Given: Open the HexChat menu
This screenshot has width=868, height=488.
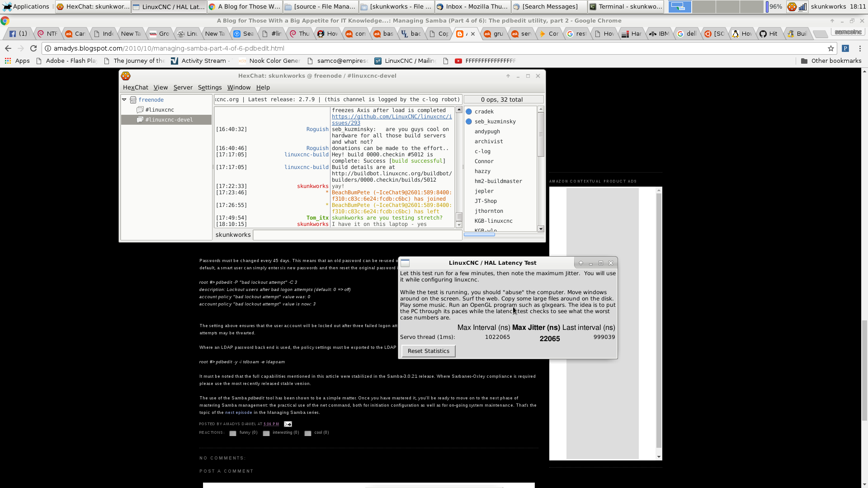Looking at the screenshot, I should [x=135, y=88].
